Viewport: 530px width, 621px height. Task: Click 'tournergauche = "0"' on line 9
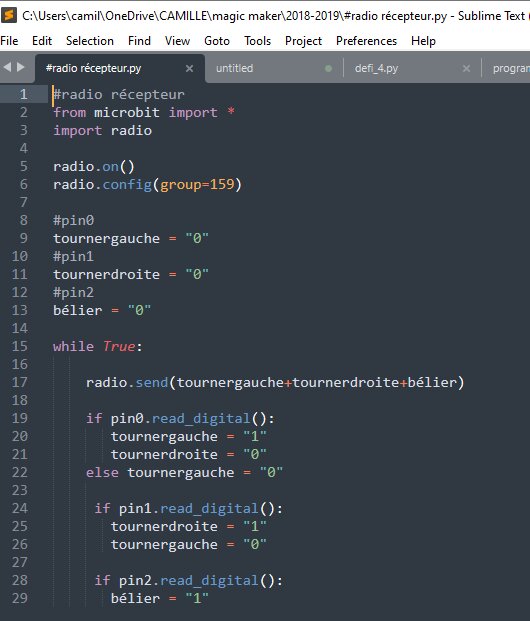[x=131, y=238]
